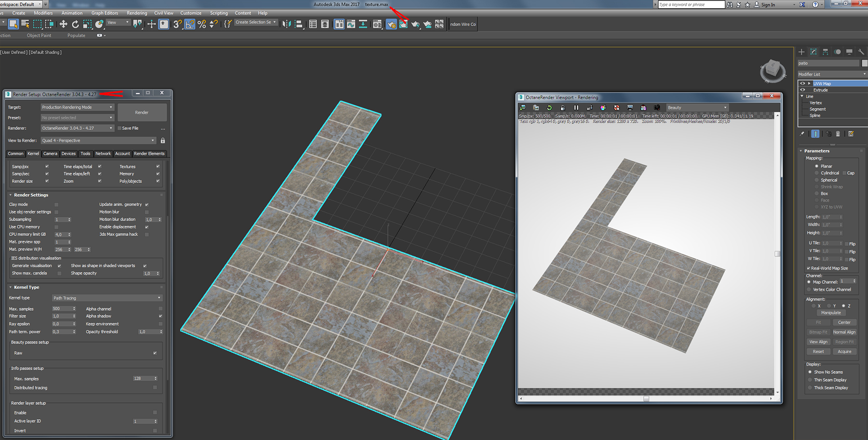Remove modifier using trash icon

click(838, 134)
